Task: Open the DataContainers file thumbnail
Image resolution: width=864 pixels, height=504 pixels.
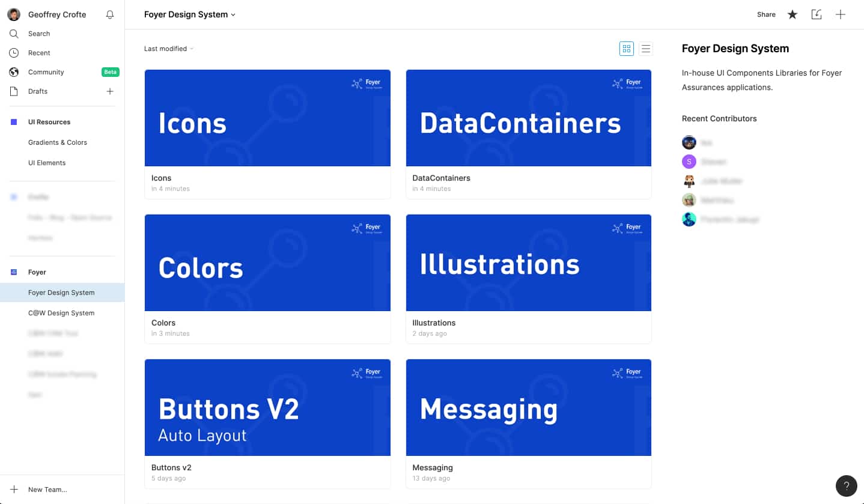Action: 529,118
